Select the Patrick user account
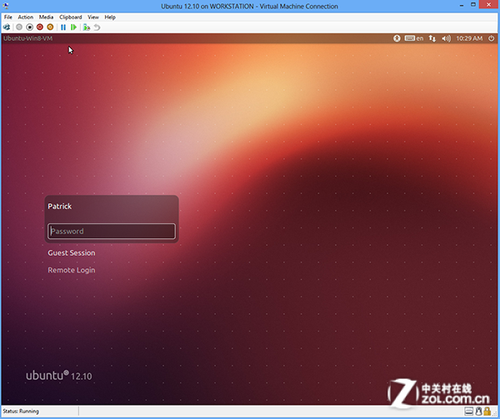 click(x=60, y=206)
